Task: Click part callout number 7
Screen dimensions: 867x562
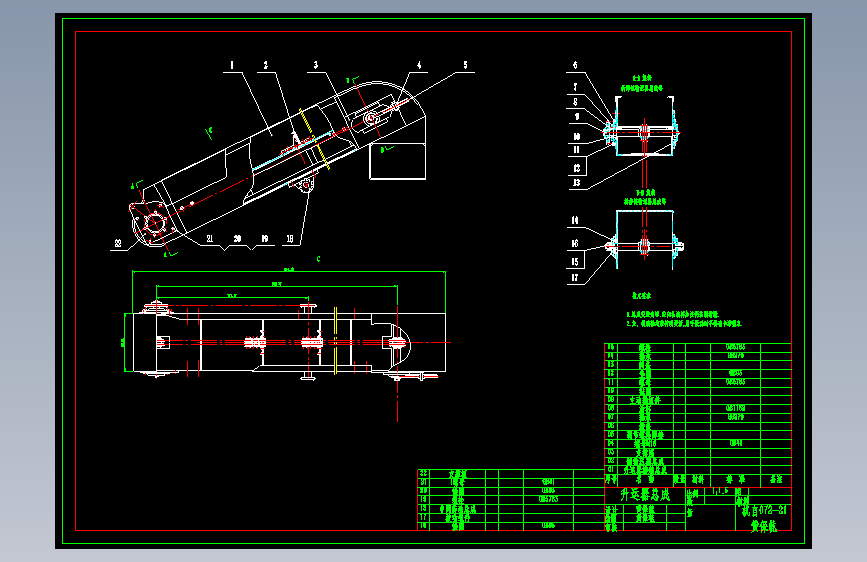Action: tap(575, 87)
